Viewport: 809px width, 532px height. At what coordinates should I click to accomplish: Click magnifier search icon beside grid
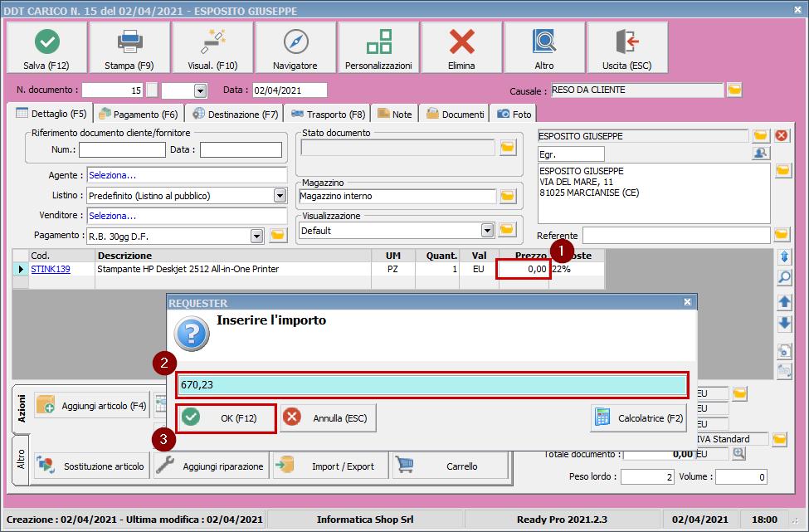(x=784, y=277)
